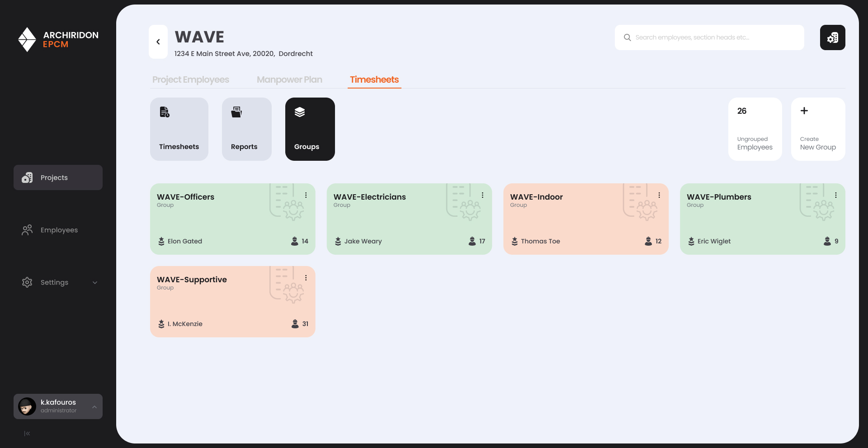Click the supervisor name Thomas Toe
The image size is (868, 448).
540,241
